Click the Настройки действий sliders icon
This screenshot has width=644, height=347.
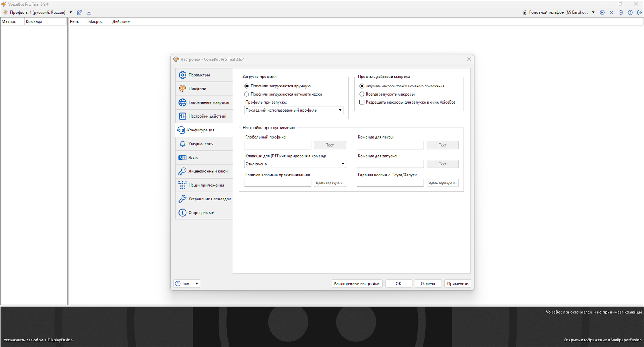coord(182,116)
